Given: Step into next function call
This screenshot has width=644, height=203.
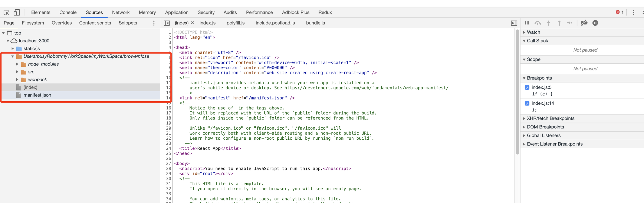Looking at the screenshot, I should (x=549, y=23).
